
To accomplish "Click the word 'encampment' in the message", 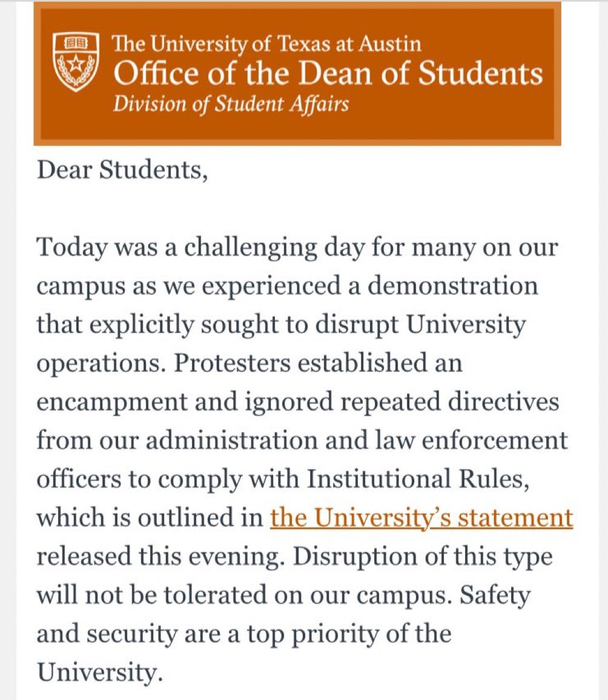I will tap(112, 403).
